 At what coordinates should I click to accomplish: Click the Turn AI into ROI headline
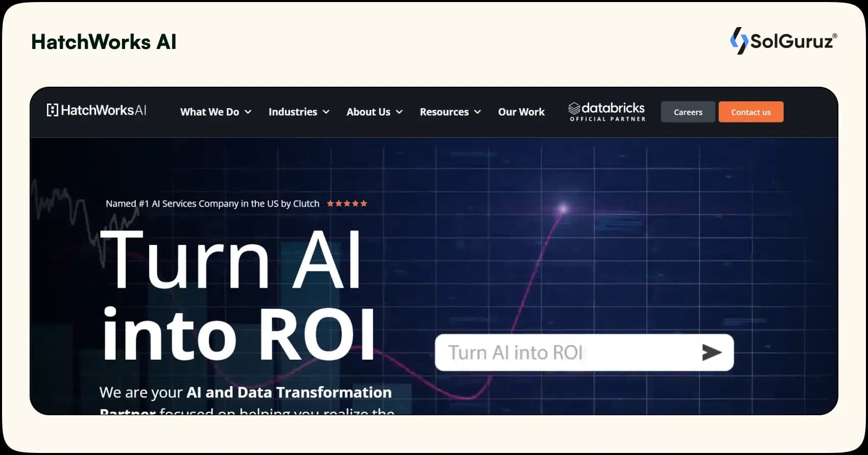point(238,295)
